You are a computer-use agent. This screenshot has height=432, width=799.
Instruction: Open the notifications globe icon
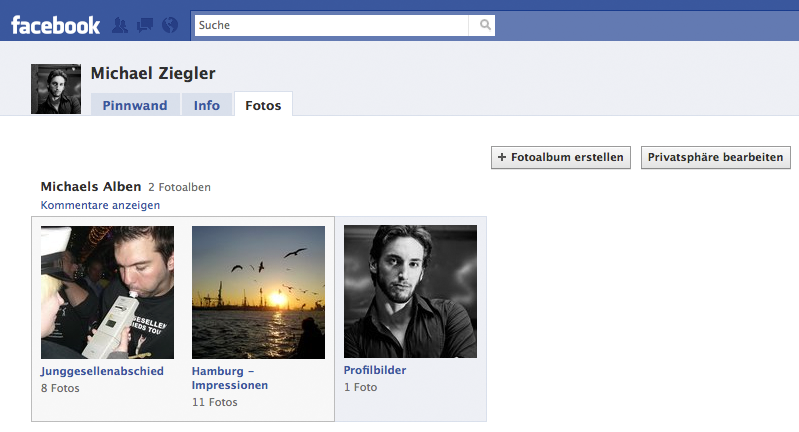point(170,25)
